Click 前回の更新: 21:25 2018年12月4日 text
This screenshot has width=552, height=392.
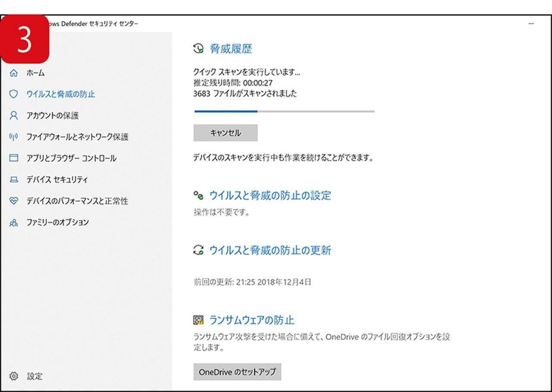pyautogui.click(x=252, y=282)
